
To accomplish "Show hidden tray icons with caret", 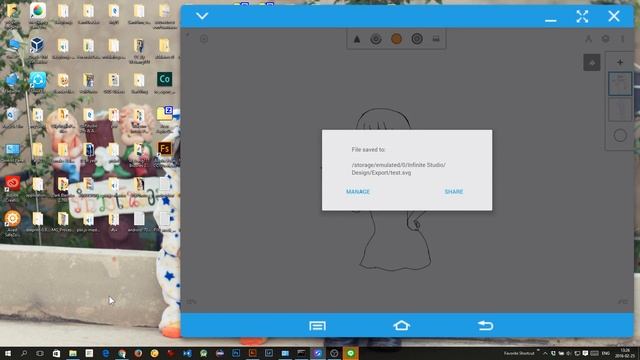I will (545, 353).
